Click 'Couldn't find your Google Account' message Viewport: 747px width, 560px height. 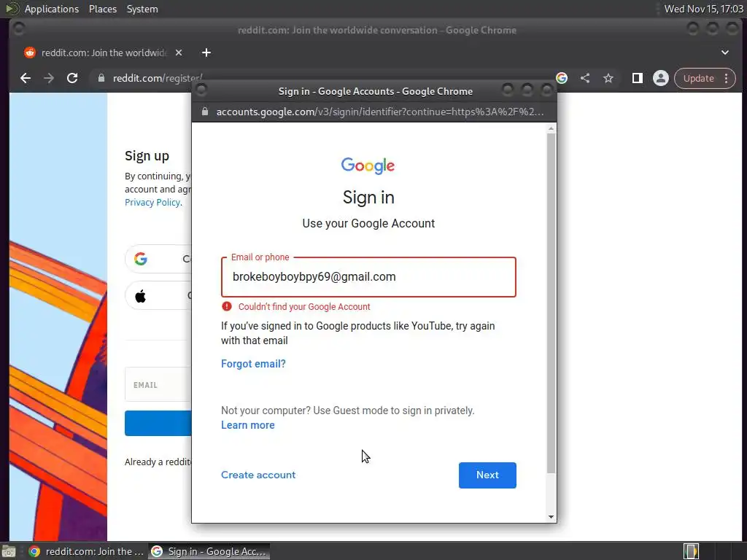point(304,307)
